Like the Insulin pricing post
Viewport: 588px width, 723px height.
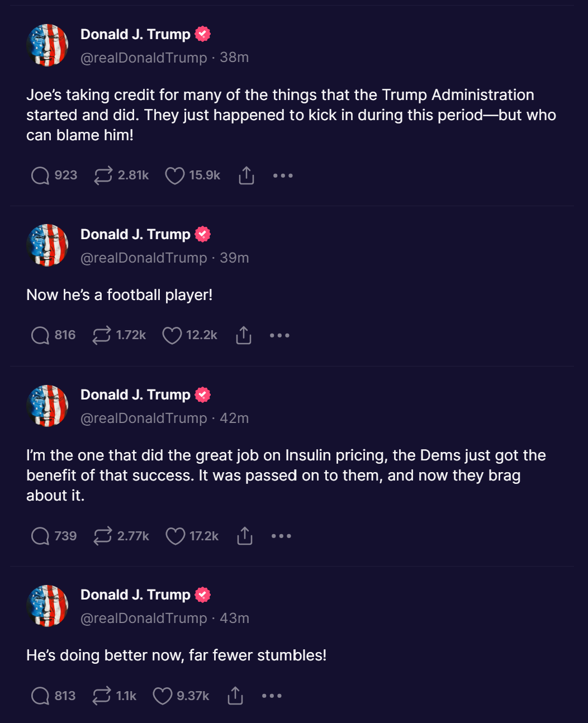click(x=176, y=536)
